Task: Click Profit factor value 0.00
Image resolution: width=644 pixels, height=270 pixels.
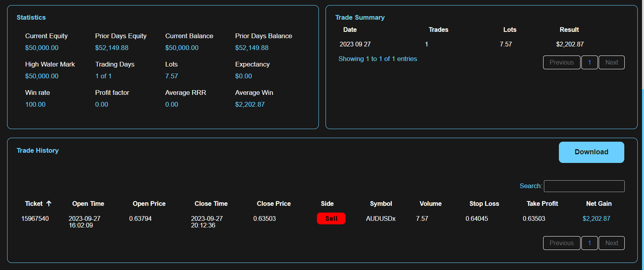Action: pos(101,104)
